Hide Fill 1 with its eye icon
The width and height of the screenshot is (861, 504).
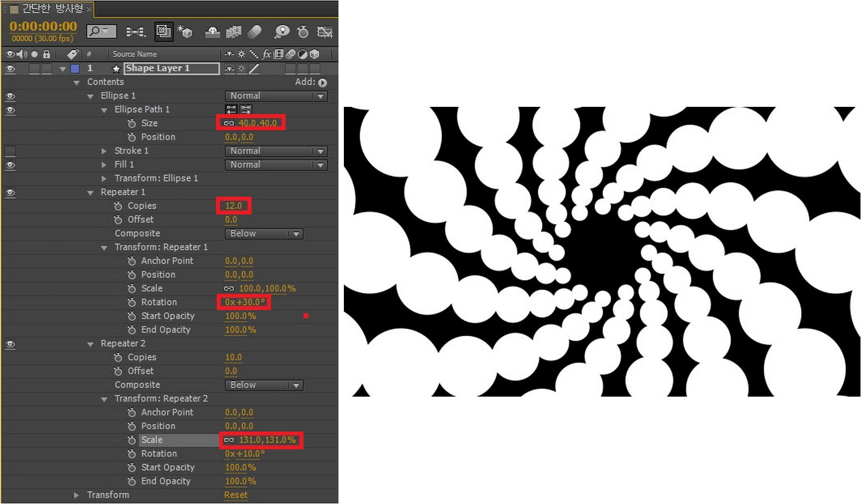click(10, 165)
